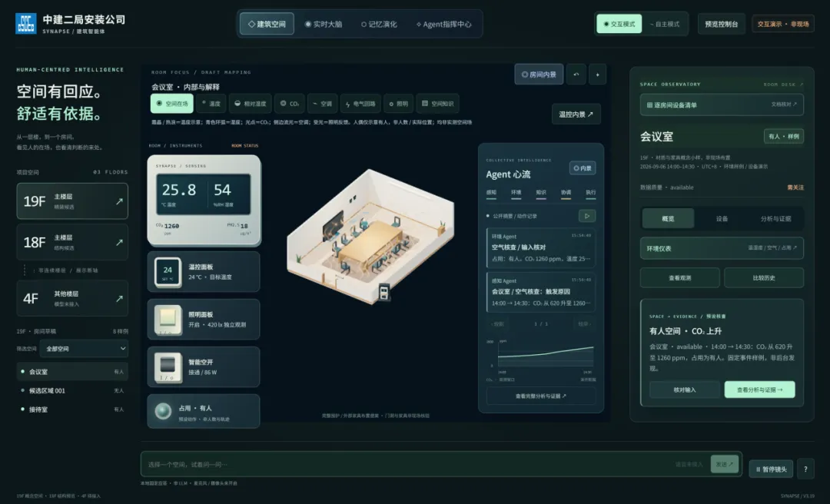Click the 智能空开 breaker icon
This screenshot has width=830, height=504.
(x=168, y=367)
